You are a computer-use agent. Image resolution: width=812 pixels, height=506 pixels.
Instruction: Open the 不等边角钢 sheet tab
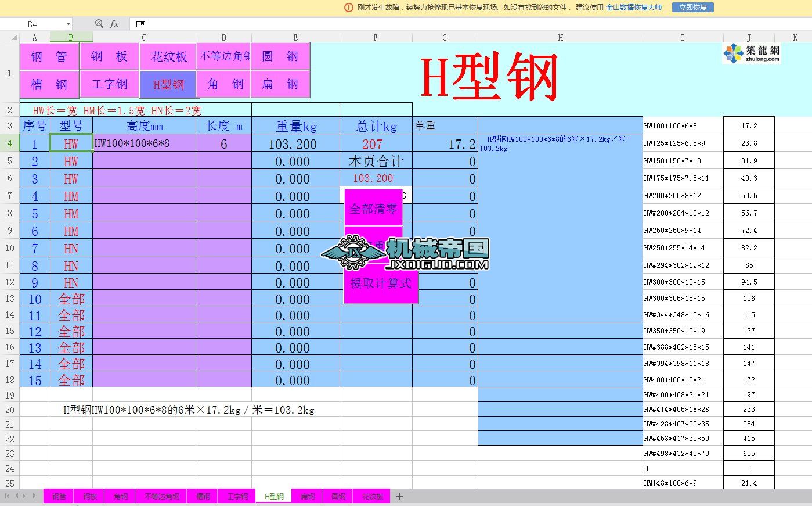coord(161,496)
